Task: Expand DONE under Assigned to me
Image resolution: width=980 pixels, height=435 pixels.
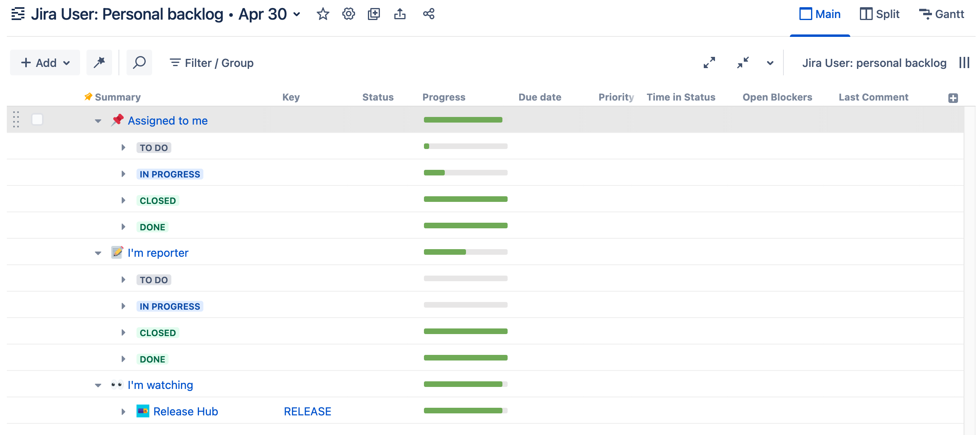Action: click(123, 227)
